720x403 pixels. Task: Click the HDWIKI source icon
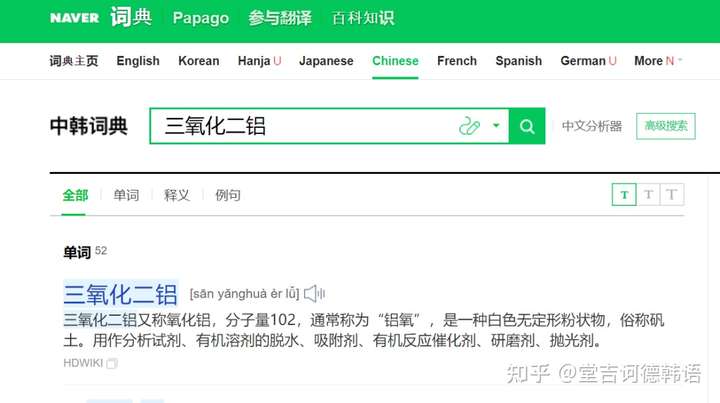[112, 364]
